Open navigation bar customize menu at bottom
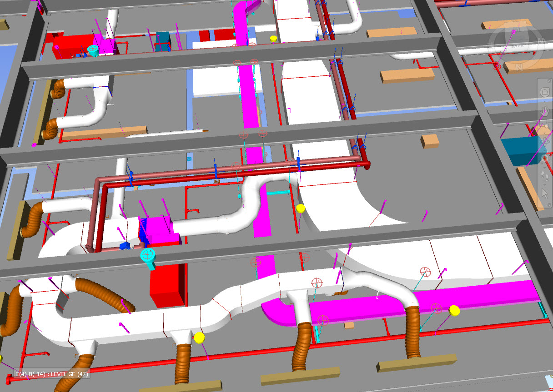 [549, 205]
